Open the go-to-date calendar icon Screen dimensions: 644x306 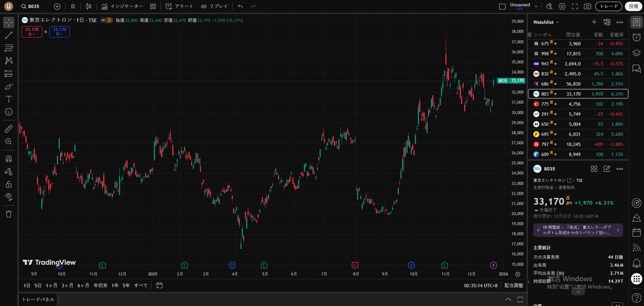(x=159, y=285)
